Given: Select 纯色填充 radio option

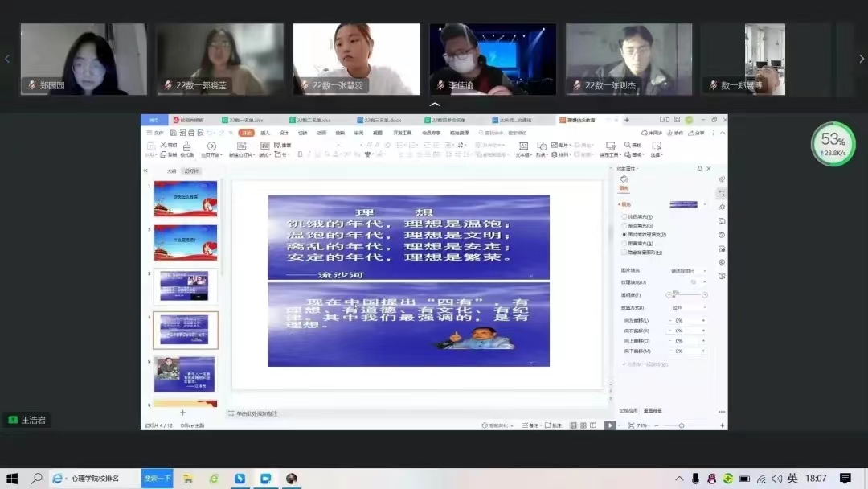Looking at the screenshot, I should tap(624, 217).
